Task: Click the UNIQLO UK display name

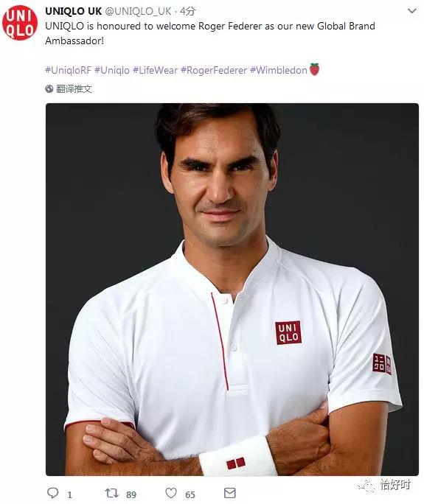Action: (x=73, y=11)
